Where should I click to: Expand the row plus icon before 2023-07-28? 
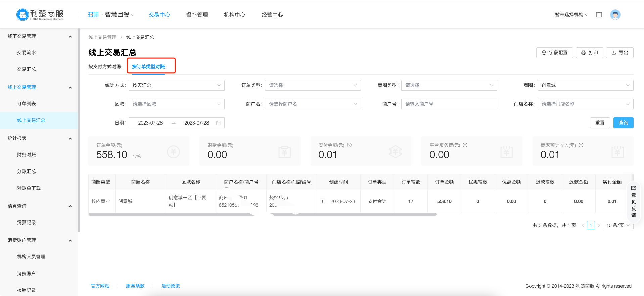[322, 201]
